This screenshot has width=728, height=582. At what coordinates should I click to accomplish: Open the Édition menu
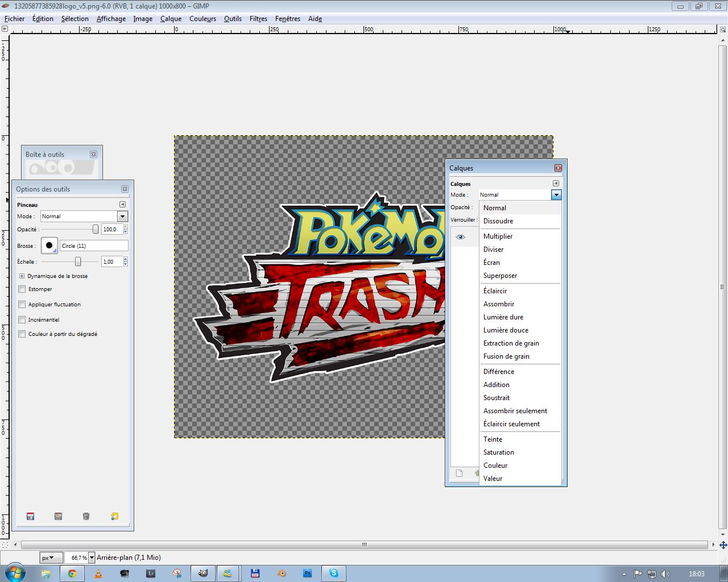pyautogui.click(x=43, y=19)
